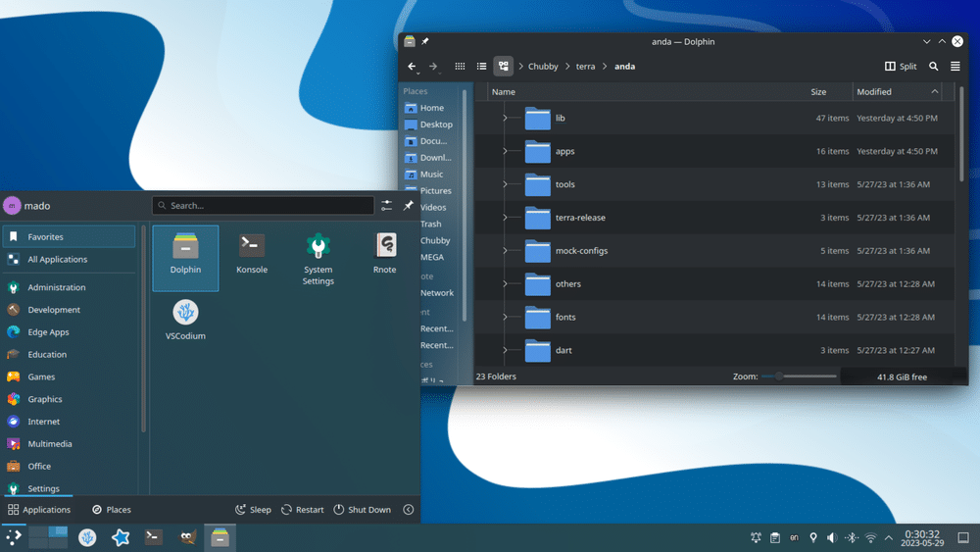Adjust the Dolphin Zoom slider
This screenshot has height=552, width=980.
point(799,376)
